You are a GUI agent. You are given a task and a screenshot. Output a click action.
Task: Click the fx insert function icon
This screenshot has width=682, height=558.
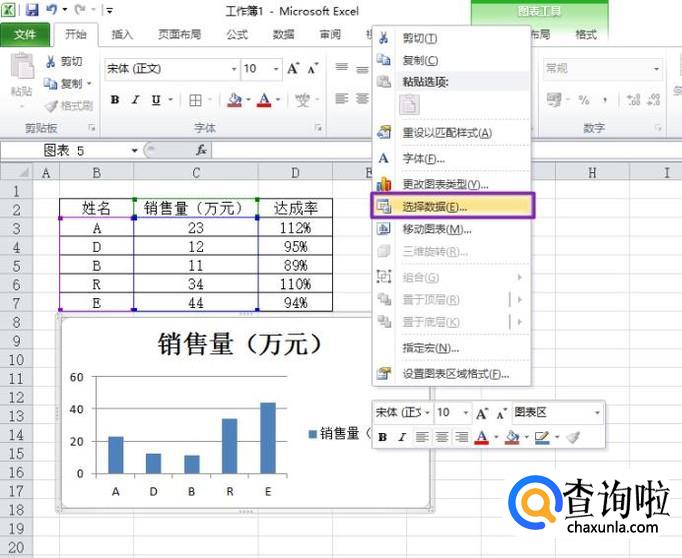click(201, 150)
